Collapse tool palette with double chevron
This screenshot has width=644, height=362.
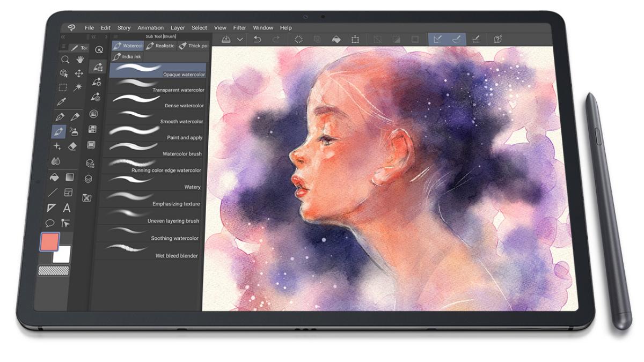63,37
